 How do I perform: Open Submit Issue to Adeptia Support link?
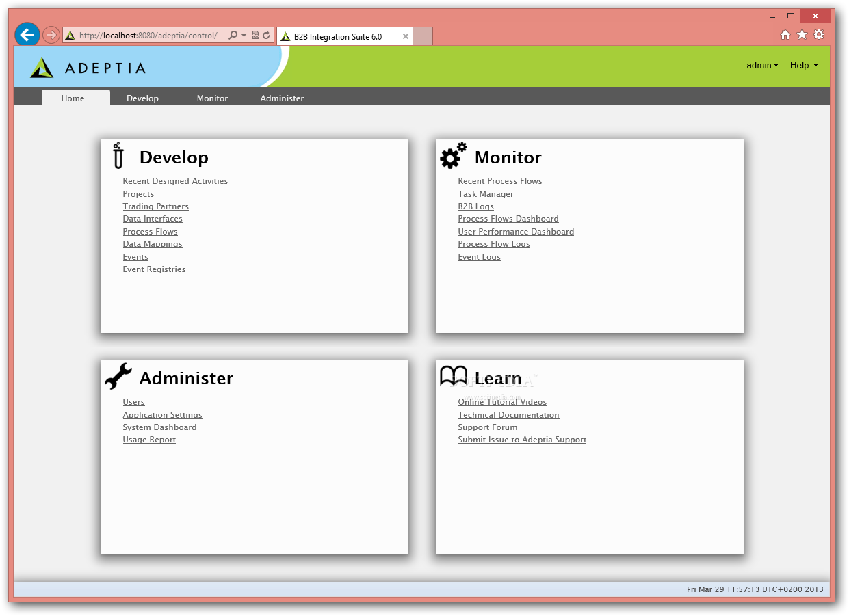522,440
